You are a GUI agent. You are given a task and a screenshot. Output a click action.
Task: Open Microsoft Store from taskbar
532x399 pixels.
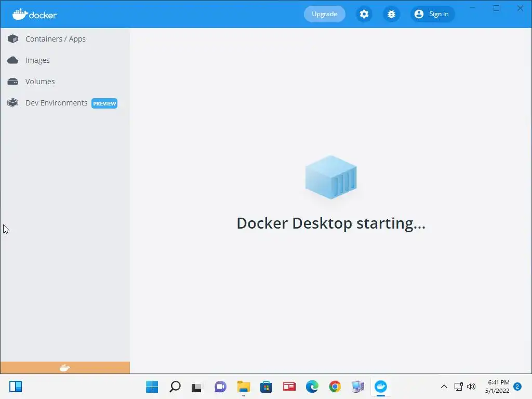[x=267, y=387]
